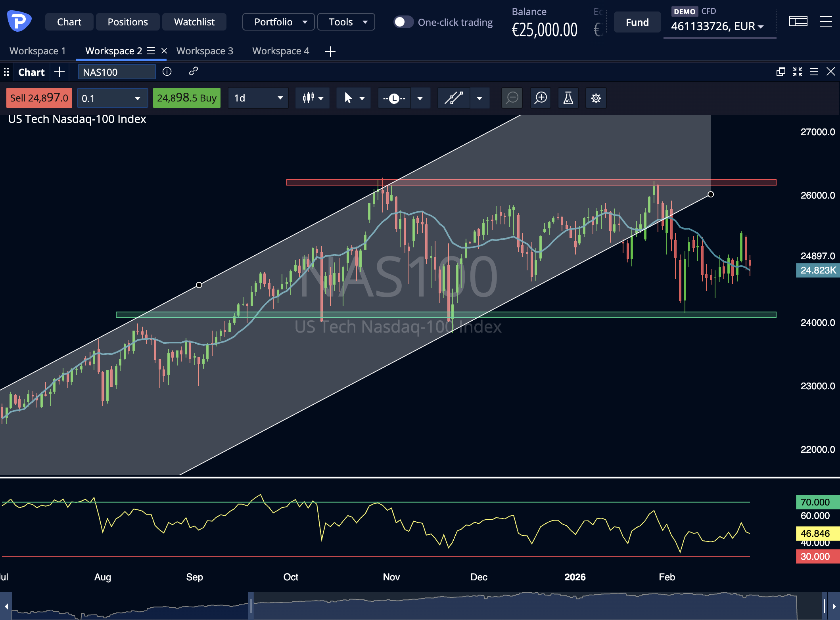Click the instrument info icon next to NAS100
The width and height of the screenshot is (840, 620).
[x=167, y=72]
